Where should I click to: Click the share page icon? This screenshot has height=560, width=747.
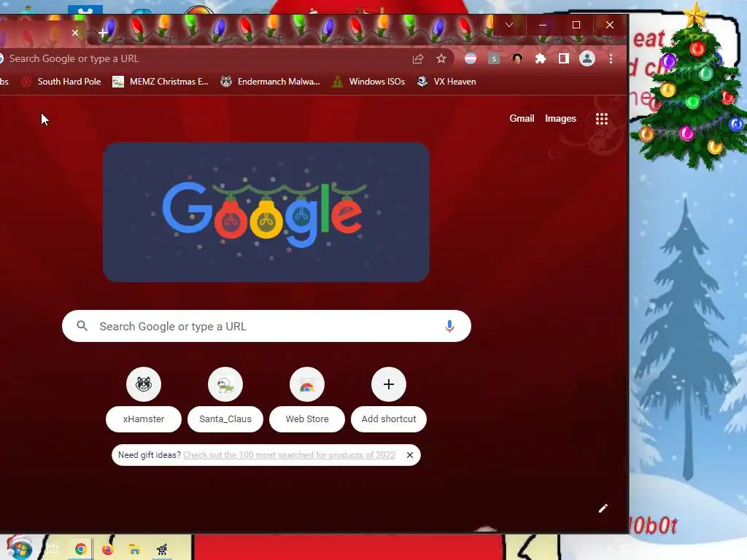[418, 58]
